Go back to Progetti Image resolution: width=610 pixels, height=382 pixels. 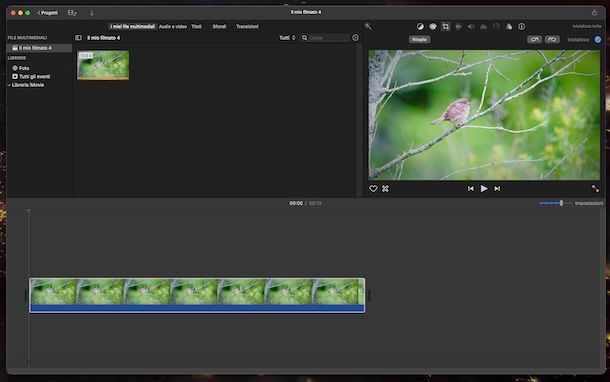click(x=47, y=13)
